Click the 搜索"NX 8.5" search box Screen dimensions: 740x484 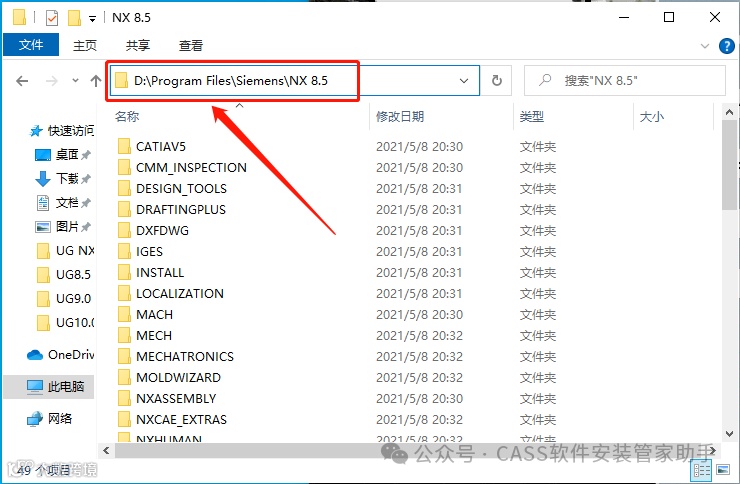coord(625,81)
